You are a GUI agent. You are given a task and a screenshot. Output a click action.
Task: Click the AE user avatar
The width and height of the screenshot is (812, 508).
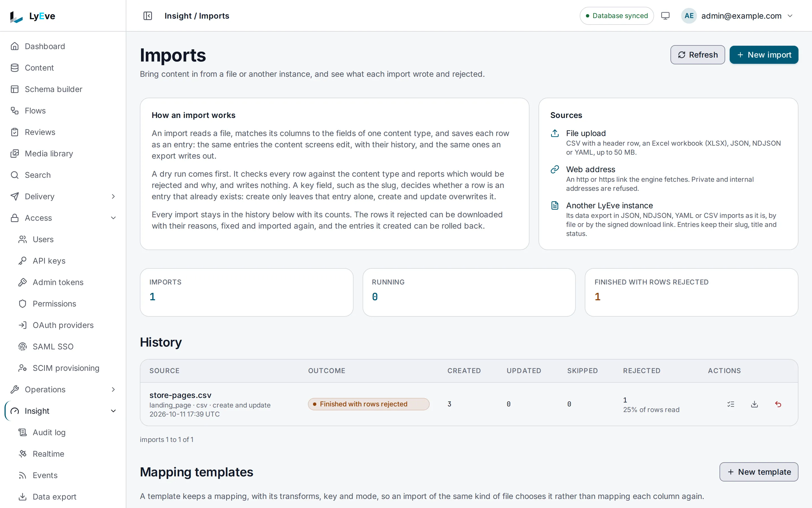[689, 16]
